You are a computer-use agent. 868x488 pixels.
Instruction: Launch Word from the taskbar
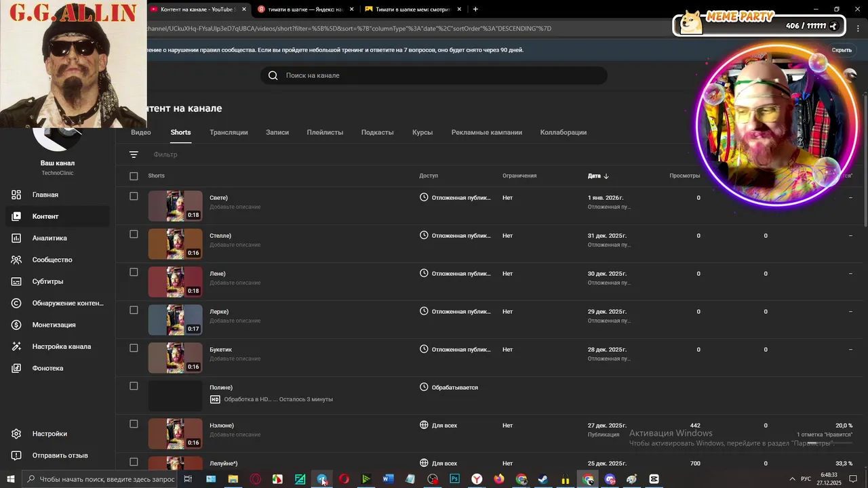[388, 479]
